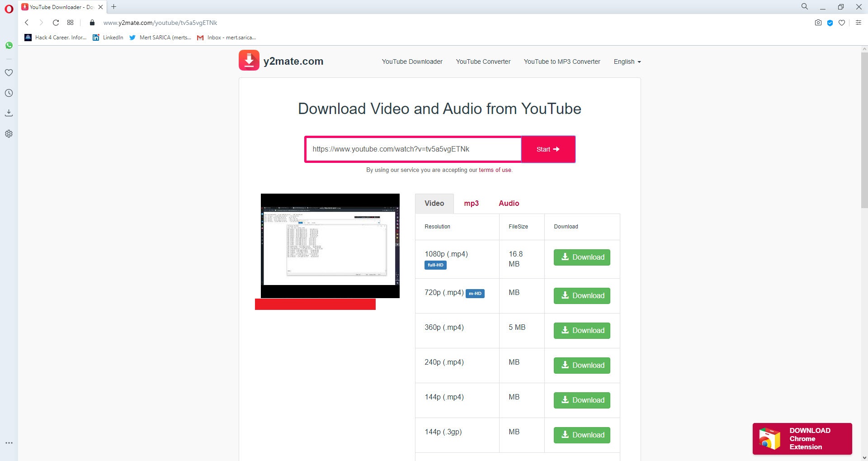Click the y2mate.com site title

point(293,61)
